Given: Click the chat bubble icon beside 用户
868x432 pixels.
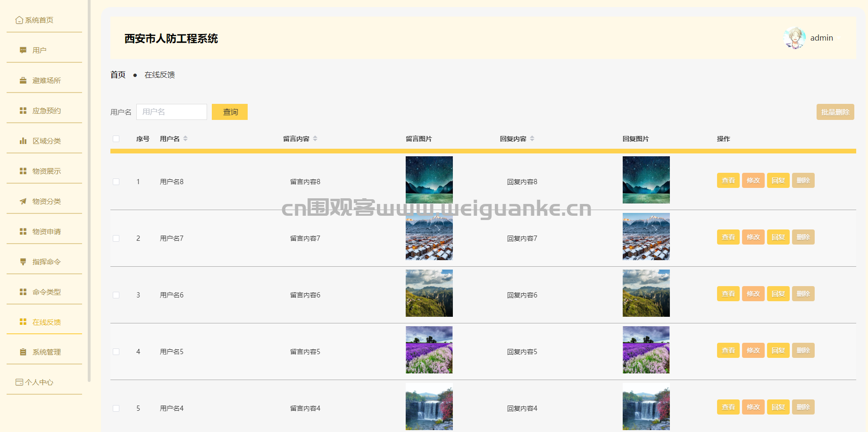Looking at the screenshot, I should tap(23, 50).
